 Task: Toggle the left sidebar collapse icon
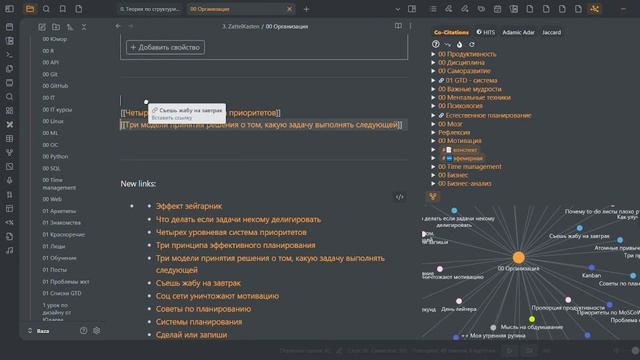pyautogui.click(x=9, y=9)
